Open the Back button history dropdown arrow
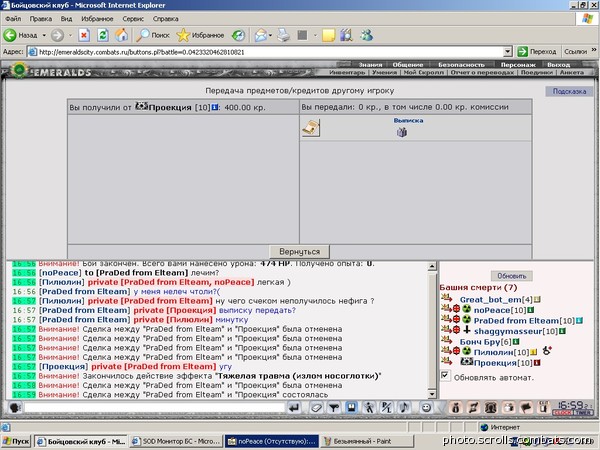Image resolution: width=600 pixels, height=450 pixels. pyautogui.click(x=44, y=35)
